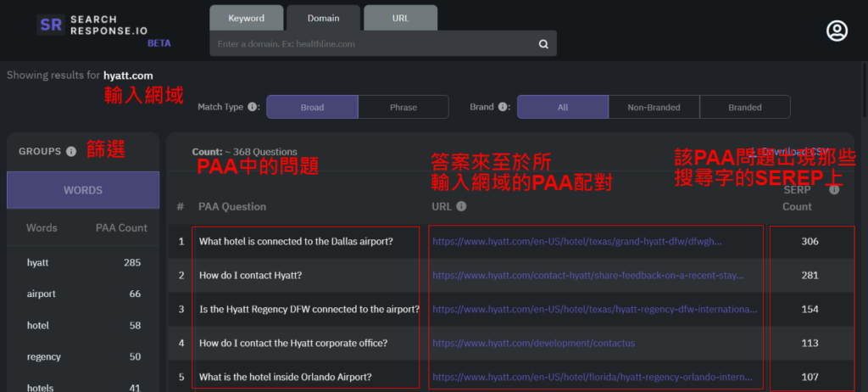Click SERP count value 281

(810, 276)
